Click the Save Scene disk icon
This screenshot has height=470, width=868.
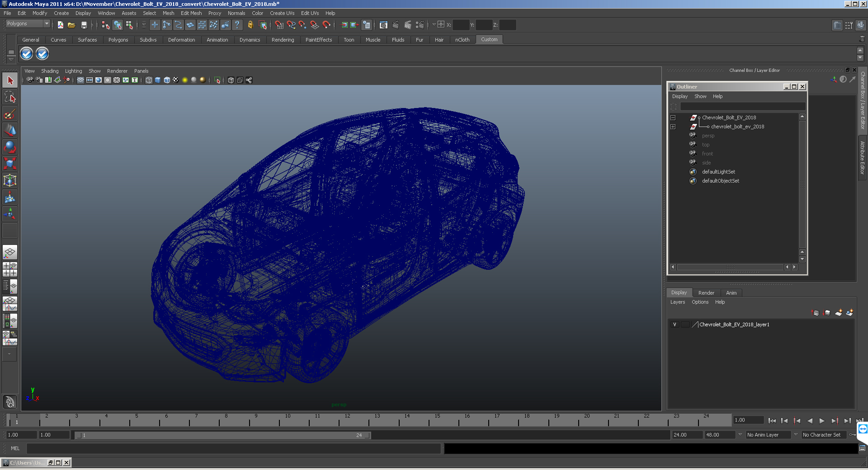click(84, 25)
